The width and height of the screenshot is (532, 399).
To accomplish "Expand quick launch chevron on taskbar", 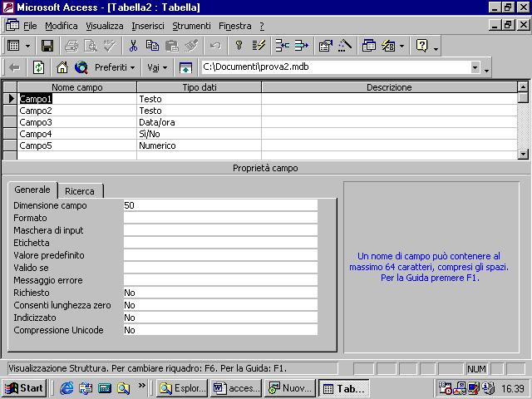I will 142,386.
